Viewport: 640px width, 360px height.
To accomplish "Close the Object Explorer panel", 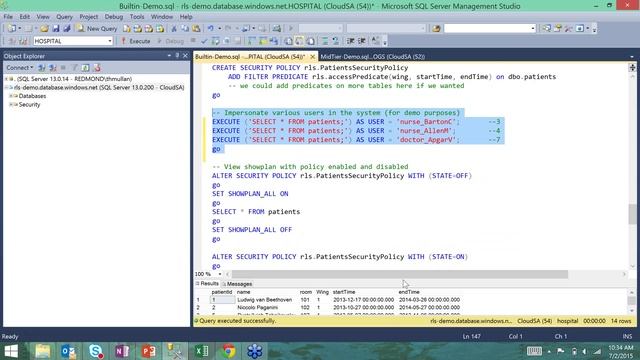I will 185,56.
